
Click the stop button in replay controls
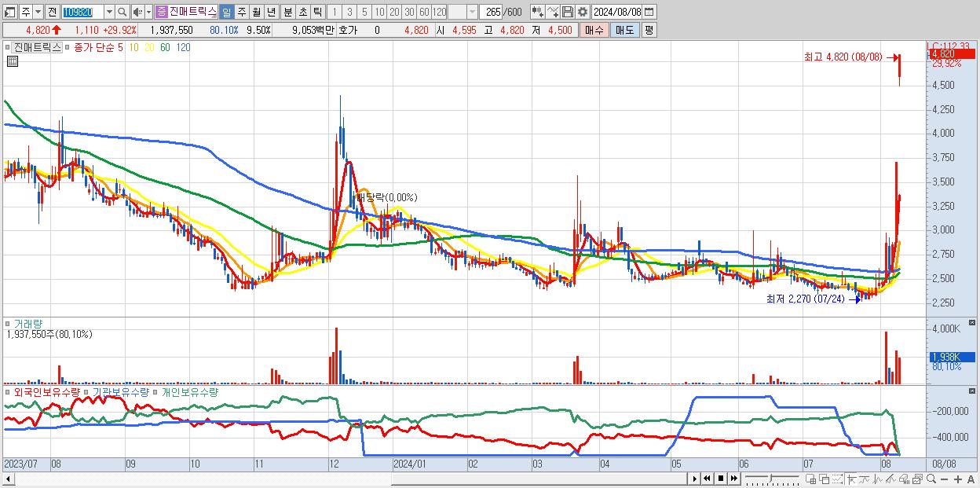tap(721, 479)
